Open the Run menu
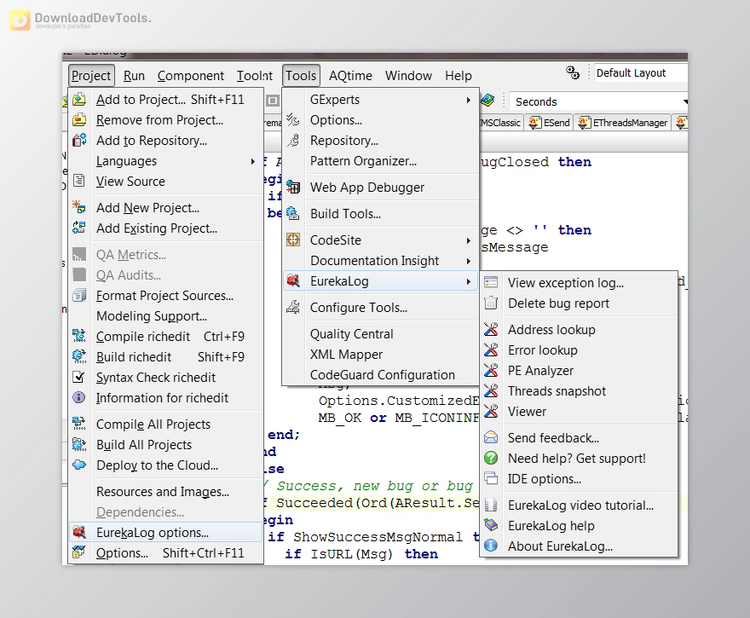 (x=134, y=76)
